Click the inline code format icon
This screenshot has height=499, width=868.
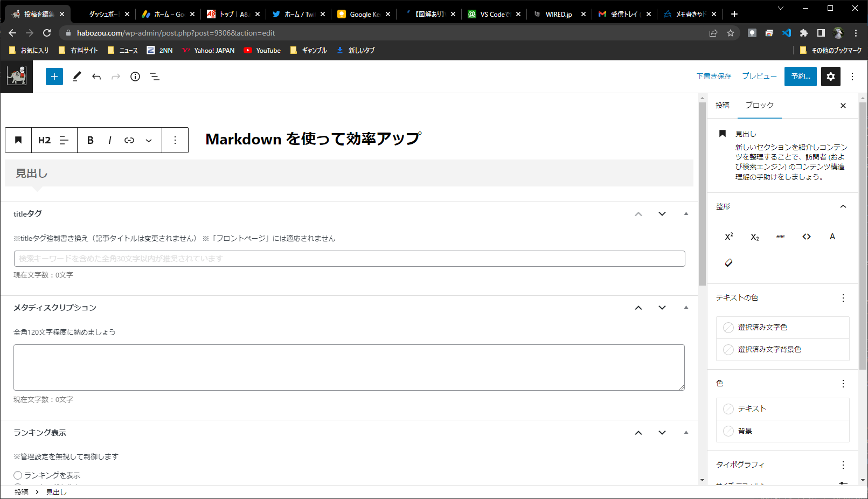(x=807, y=237)
